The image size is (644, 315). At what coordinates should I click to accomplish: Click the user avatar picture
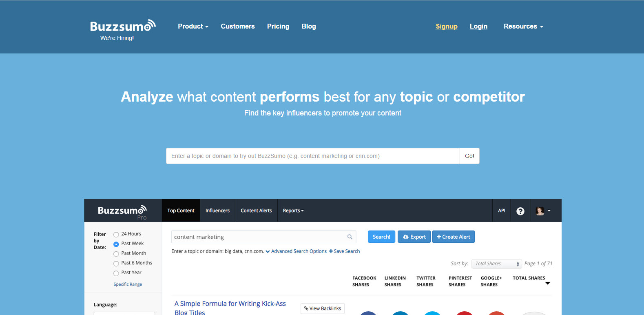point(540,211)
